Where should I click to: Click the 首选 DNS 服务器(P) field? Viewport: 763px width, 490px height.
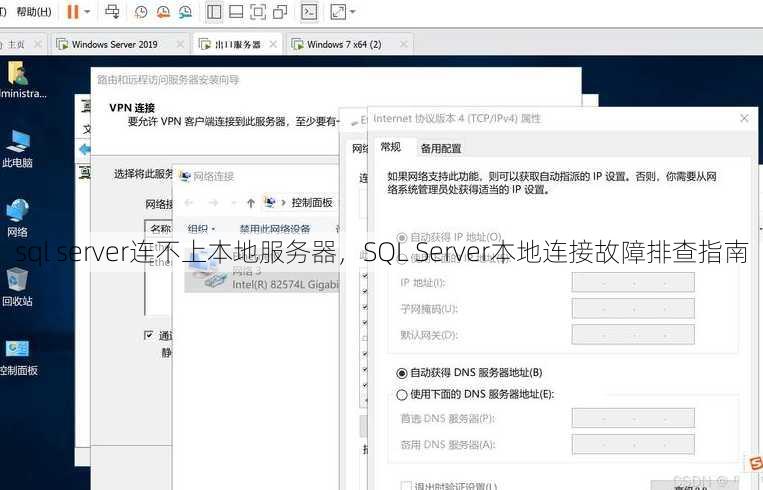633,418
